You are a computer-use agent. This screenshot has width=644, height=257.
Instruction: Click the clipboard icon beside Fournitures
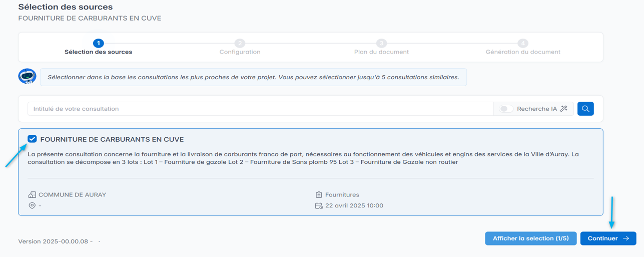(319, 195)
